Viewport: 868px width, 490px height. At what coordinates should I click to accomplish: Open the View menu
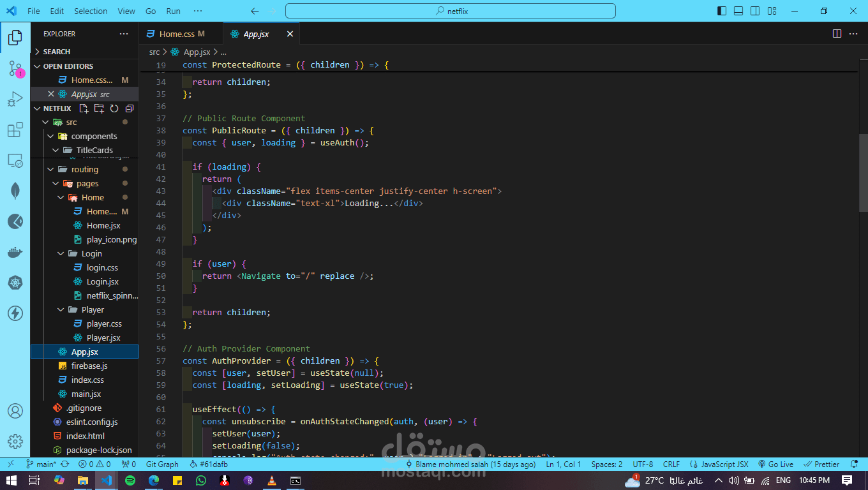click(126, 11)
